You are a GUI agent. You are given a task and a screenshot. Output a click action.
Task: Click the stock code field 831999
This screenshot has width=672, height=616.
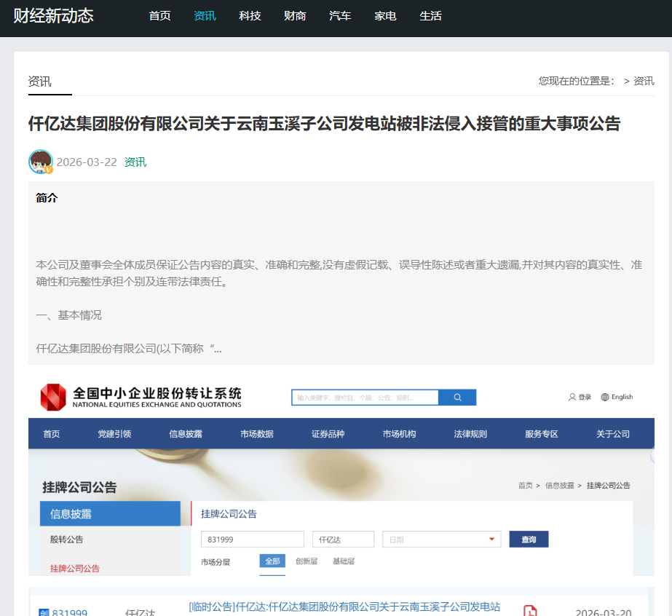pyautogui.click(x=253, y=540)
